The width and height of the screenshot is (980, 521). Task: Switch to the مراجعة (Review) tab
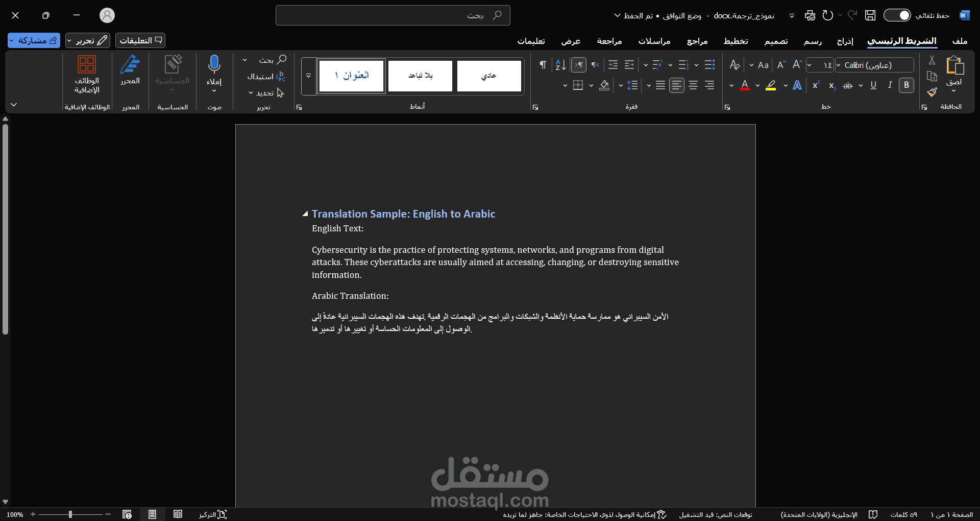pos(609,41)
